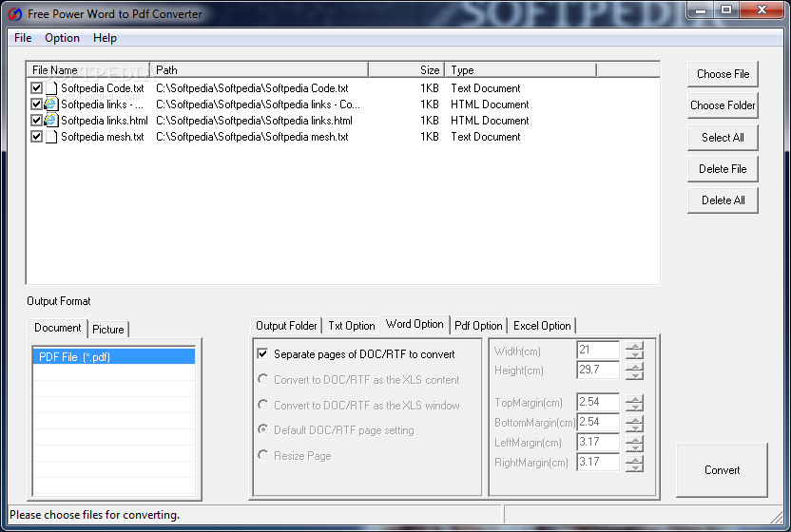Click the Softpedia mesh.txt file name
The image size is (791, 532).
tap(103, 137)
